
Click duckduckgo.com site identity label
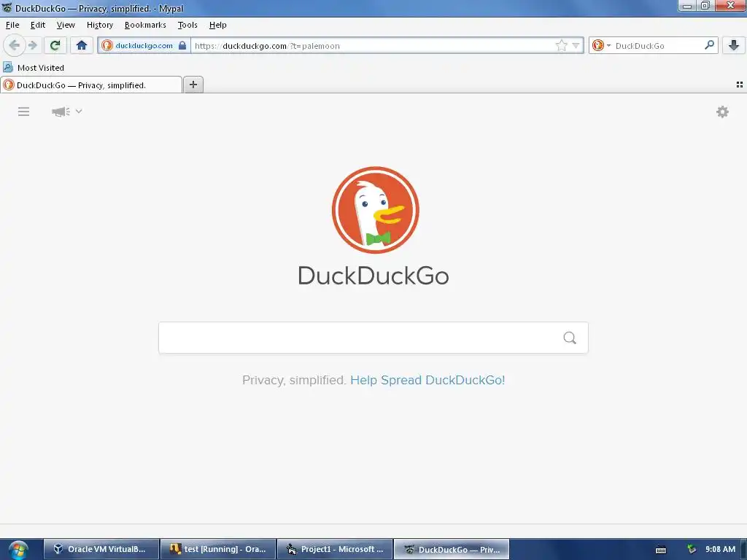point(144,46)
